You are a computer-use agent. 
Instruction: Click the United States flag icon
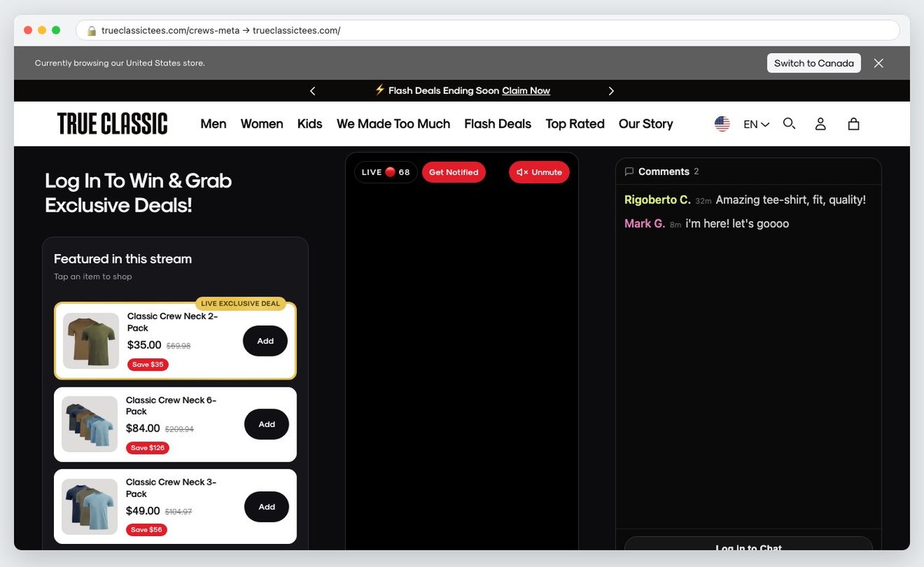[722, 123]
